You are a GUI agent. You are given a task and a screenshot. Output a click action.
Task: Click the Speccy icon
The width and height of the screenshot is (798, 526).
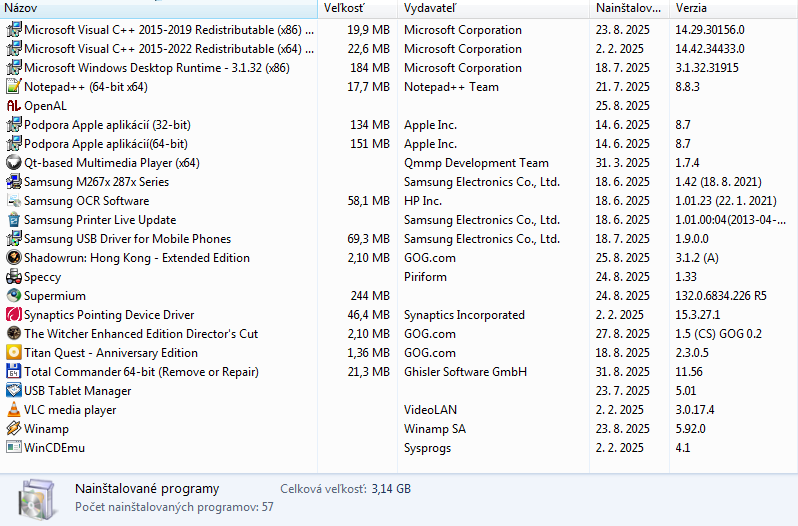14,277
